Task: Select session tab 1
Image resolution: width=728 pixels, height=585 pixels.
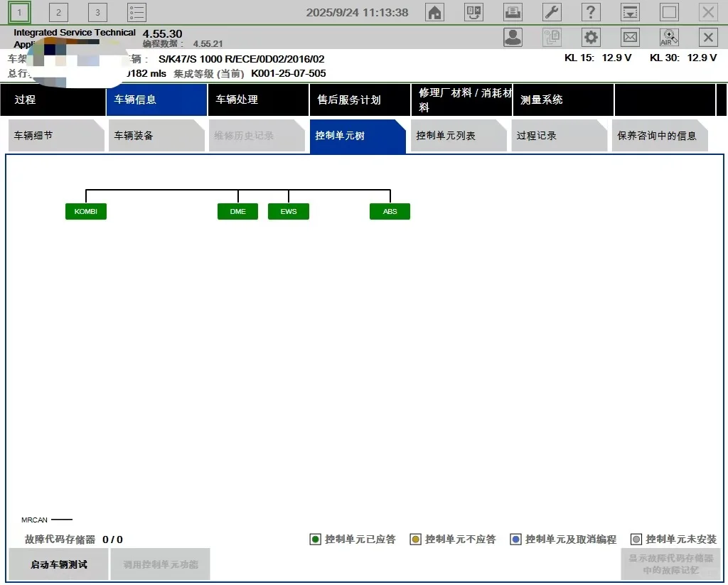Action: (x=19, y=13)
